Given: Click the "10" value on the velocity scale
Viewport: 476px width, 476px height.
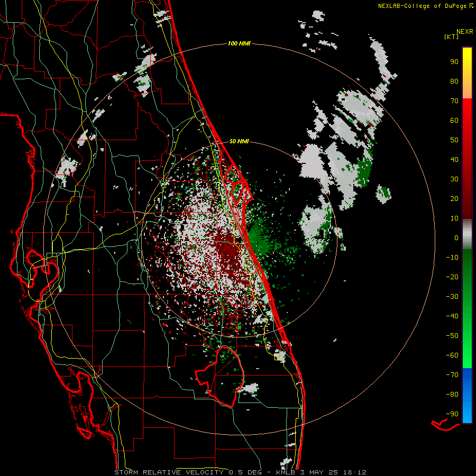Looking at the screenshot, I should (454, 218).
